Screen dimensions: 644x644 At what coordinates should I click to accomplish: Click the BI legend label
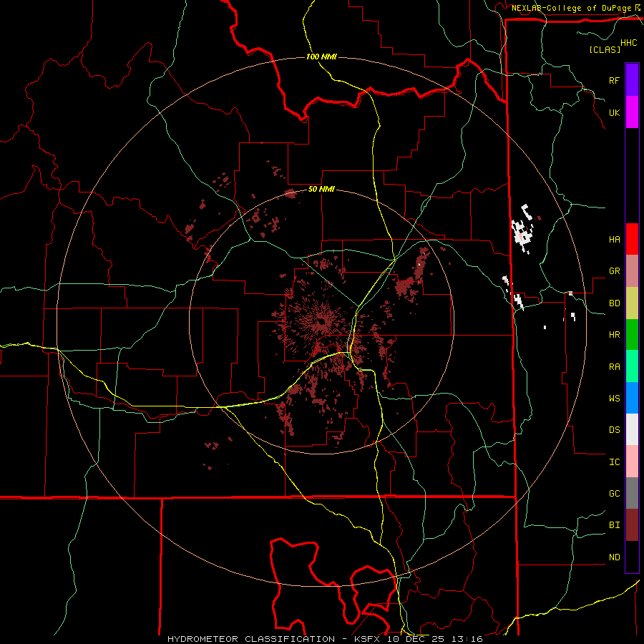point(614,525)
